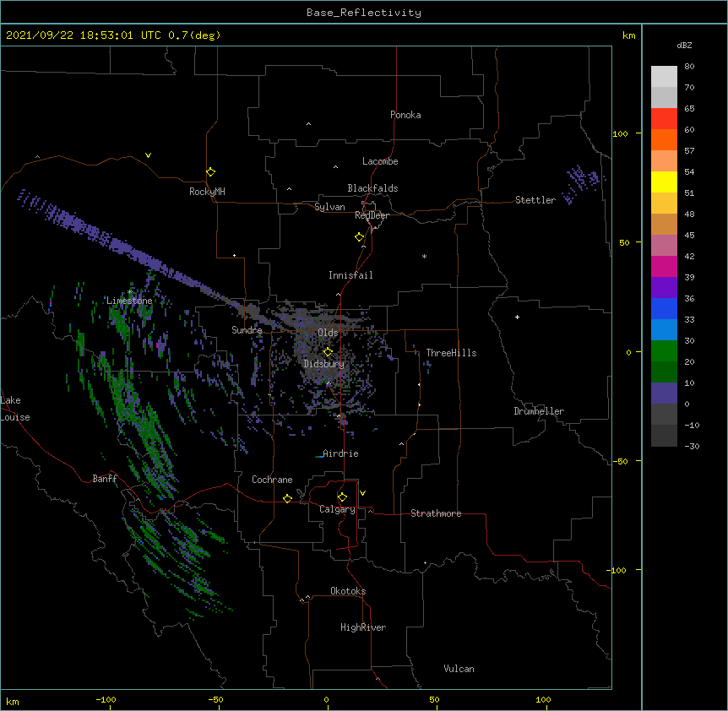Select the 36 dBZ blue legend swatch
Image resolution: width=728 pixels, height=711 pixels.
click(x=664, y=308)
